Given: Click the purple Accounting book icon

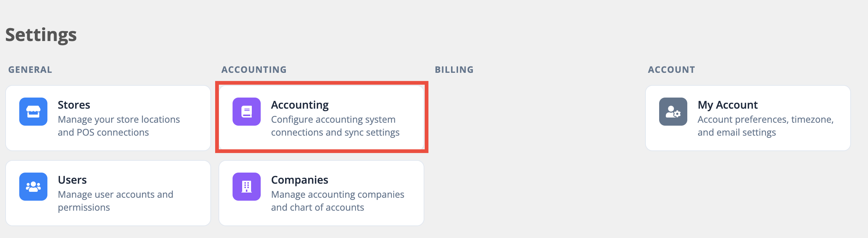Looking at the screenshot, I should tap(247, 112).
